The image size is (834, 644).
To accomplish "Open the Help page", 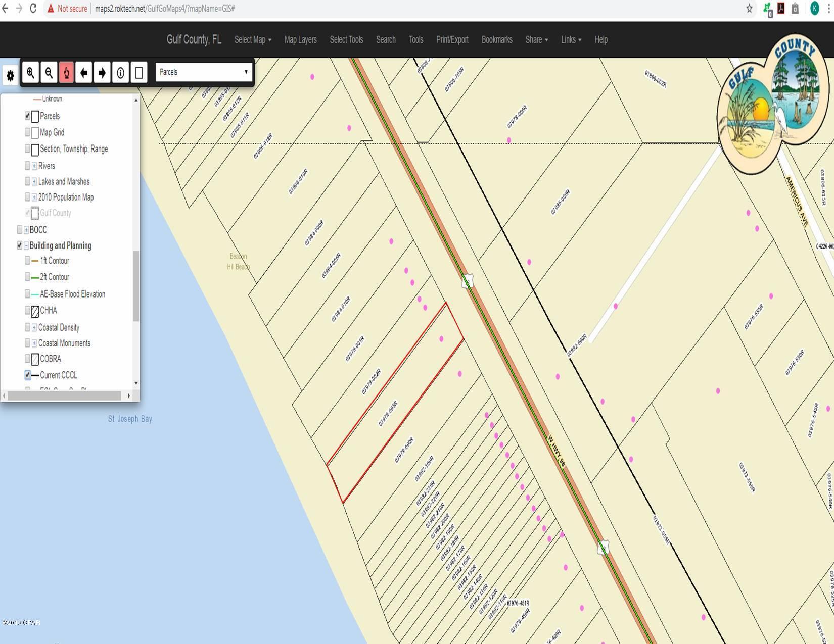I will click(x=601, y=40).
